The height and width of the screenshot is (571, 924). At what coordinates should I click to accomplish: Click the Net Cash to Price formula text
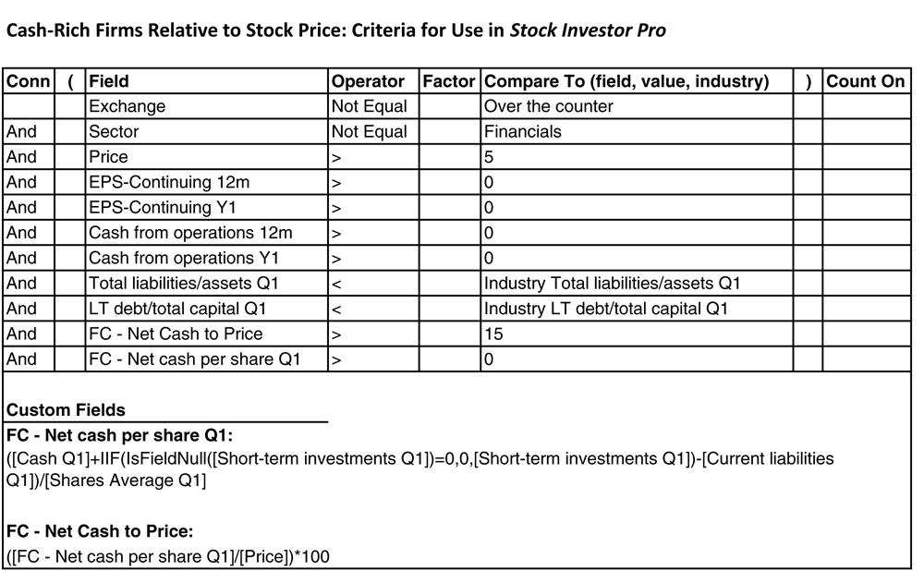[168, 556]
